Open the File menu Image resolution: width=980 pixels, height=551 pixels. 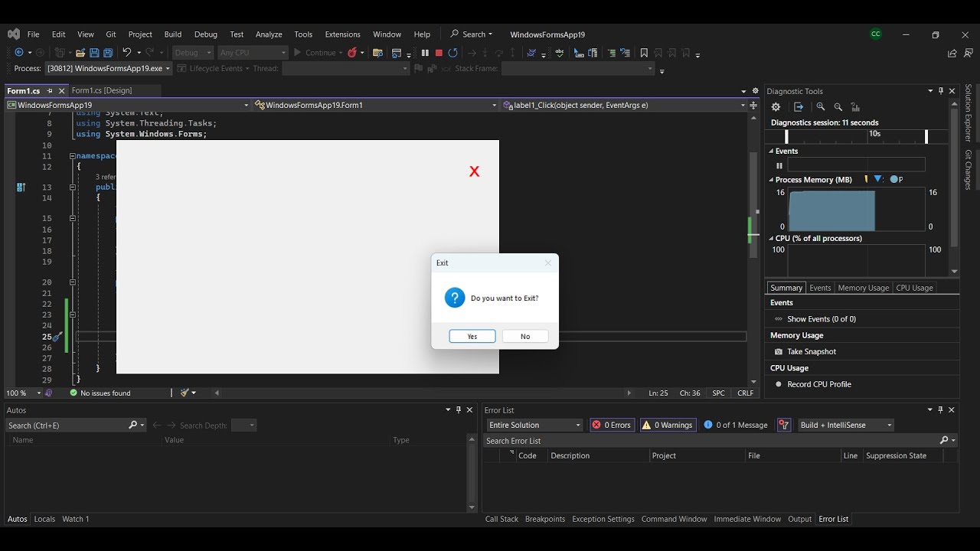click(x=33, y=34)
